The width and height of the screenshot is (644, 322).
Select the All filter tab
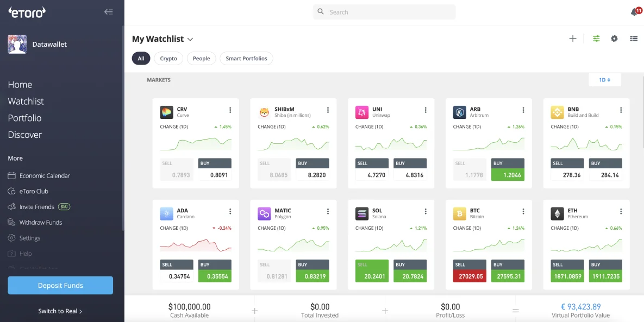pyautogui.click(x=141, y=58)
